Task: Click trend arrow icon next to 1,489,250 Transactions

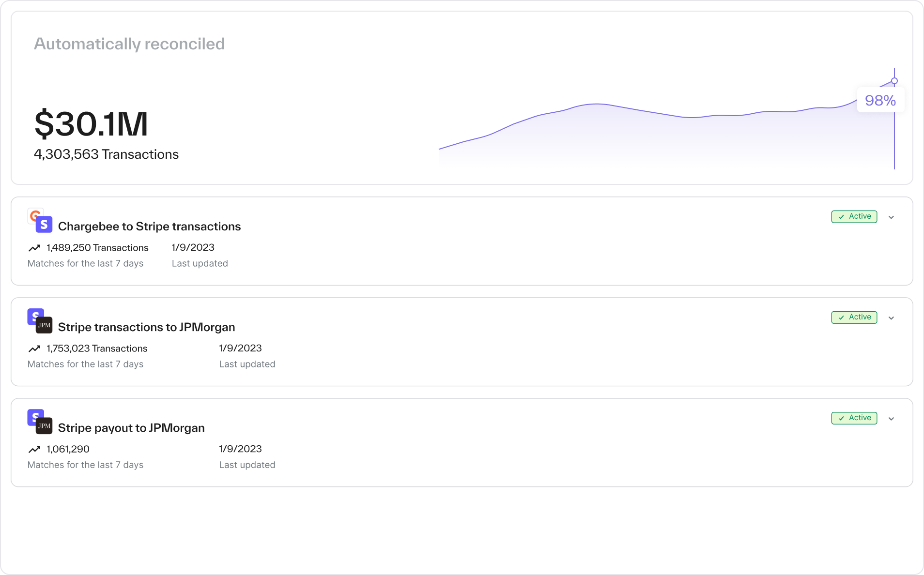Action: 34,248
